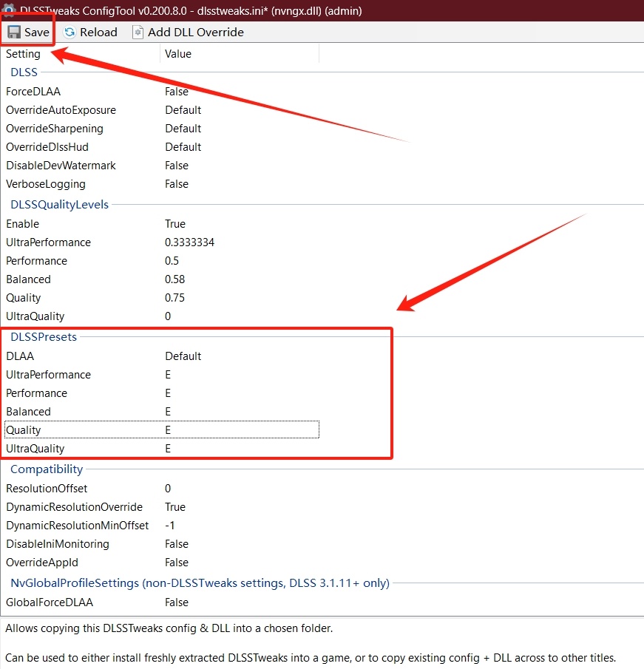Select the Enable setting under DLSSQualityLevels
The height and width of the screenshot is (669, 644).
(x=23, y=223)
